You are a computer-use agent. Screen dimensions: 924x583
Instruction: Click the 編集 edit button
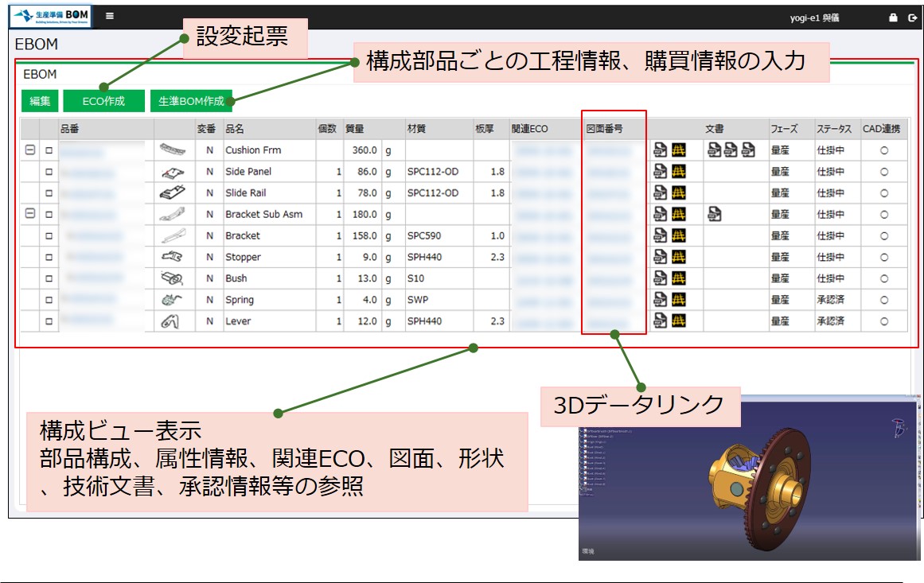pos(40,101)
